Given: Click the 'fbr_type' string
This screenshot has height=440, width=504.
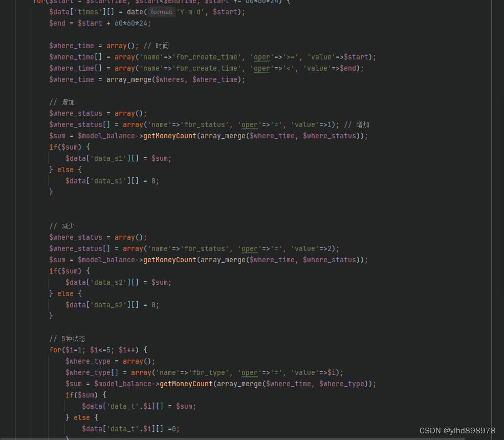Looking at the screenshot, I should (209, 372).
